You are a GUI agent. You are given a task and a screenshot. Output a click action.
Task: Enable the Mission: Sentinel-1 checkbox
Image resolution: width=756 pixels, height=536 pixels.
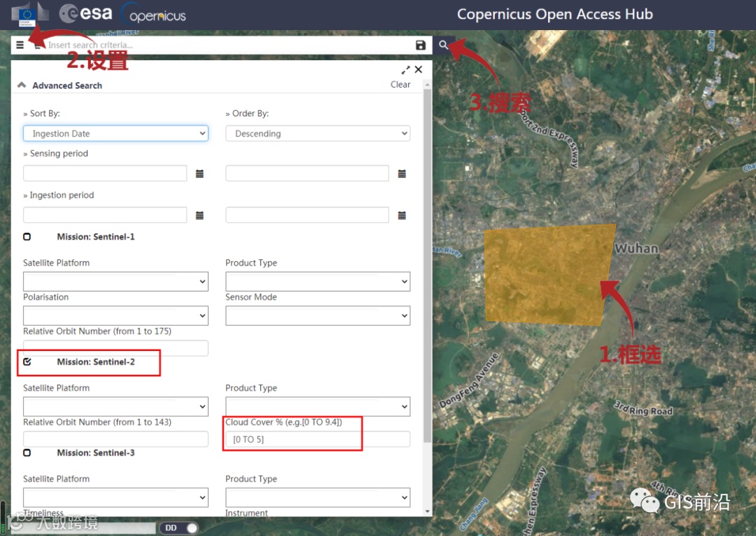(x=27, y=237)
